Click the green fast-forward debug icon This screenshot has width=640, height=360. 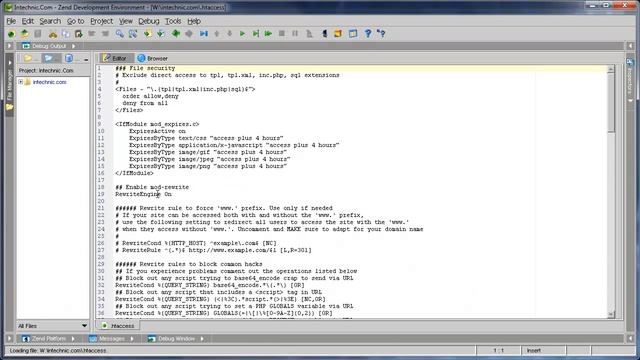(x=268, y=34)
